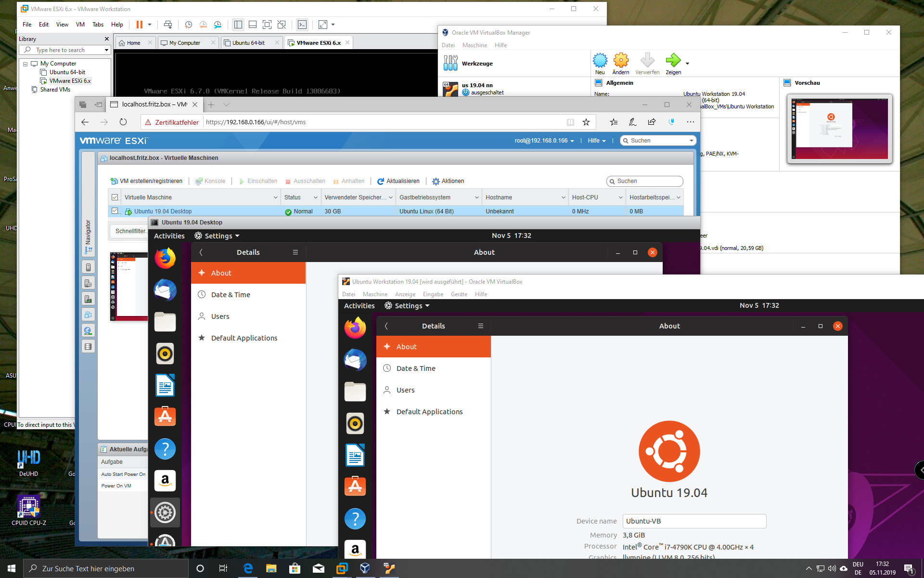Collapse the My Computer tree node
The image size is (924, 578).
26,64
